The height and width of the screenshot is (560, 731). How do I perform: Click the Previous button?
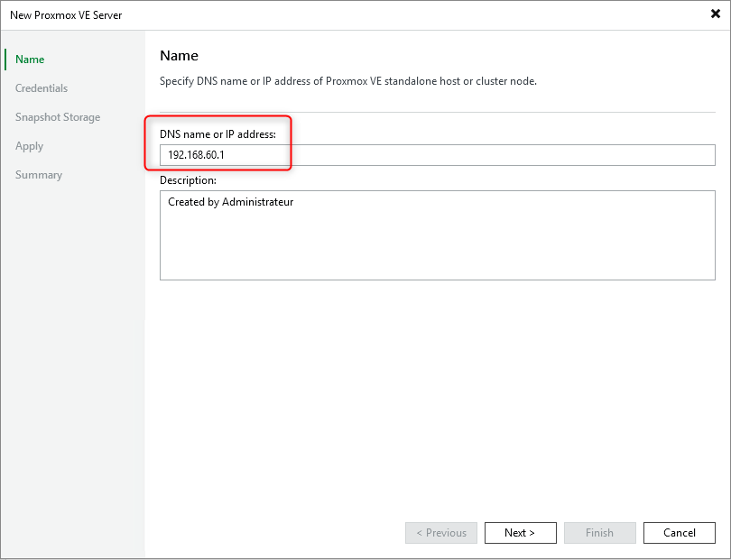click(440, 532)
